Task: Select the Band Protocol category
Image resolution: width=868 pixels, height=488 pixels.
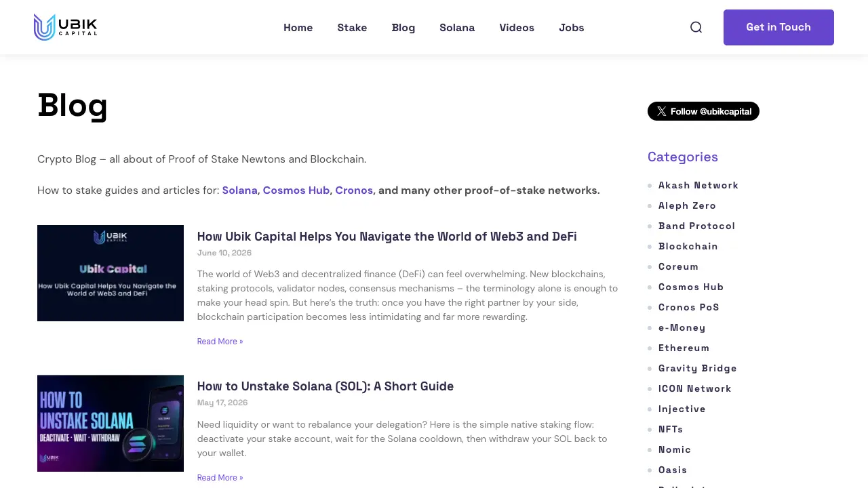Action: tap(696, 226)
